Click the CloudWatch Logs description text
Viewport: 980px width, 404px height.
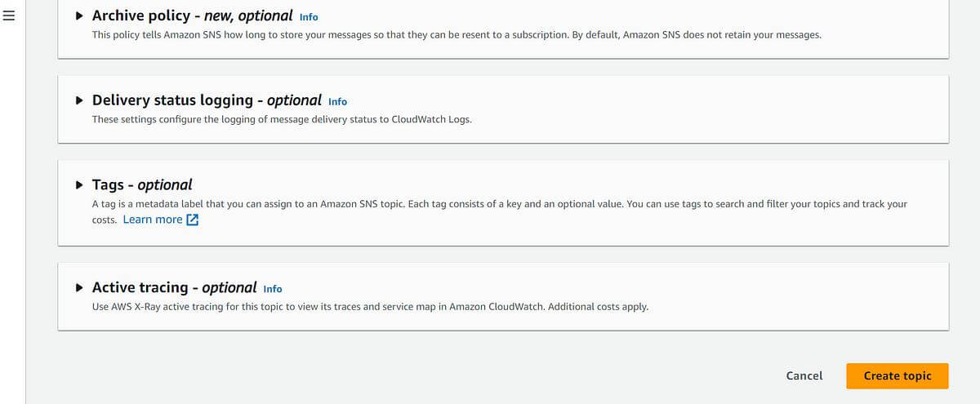282,119
